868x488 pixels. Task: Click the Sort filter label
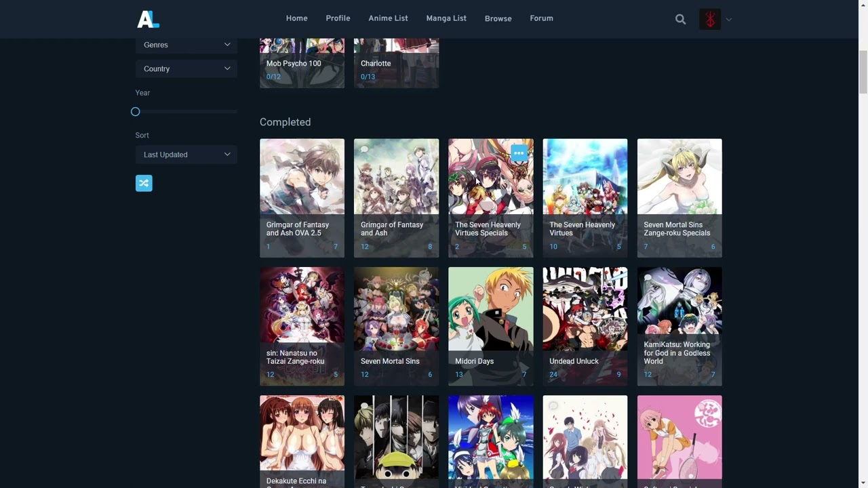[x=142, y=136]
